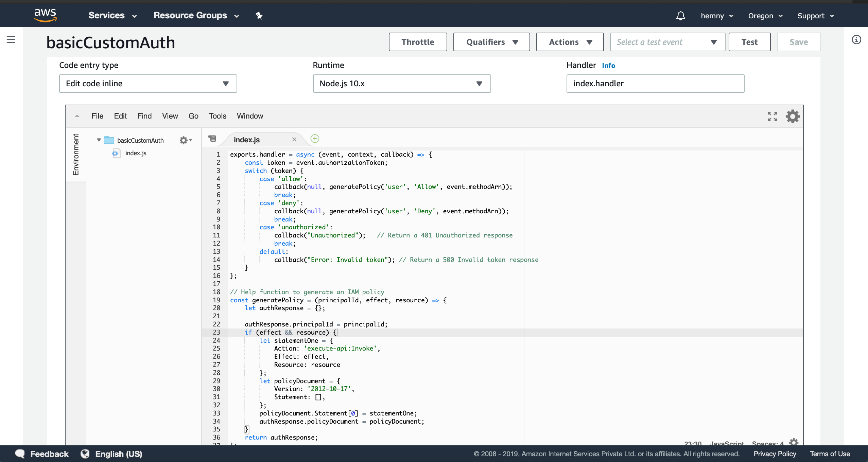The image size is (868, 462).
Task: Open the Select a test event dropdown
Action: [x=666, y=42]
